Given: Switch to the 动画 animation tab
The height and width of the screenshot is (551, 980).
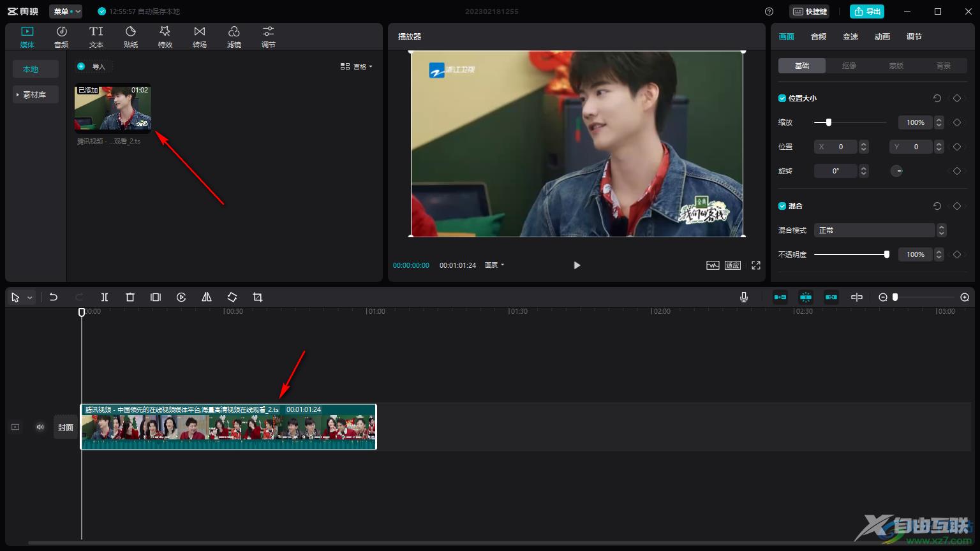Looking at the screenshot, I should 882,37.
